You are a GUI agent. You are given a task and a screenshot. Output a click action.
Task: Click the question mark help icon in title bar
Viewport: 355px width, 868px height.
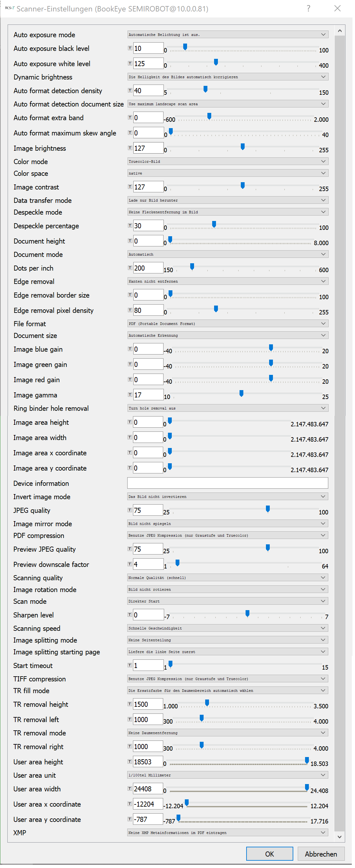309,8
